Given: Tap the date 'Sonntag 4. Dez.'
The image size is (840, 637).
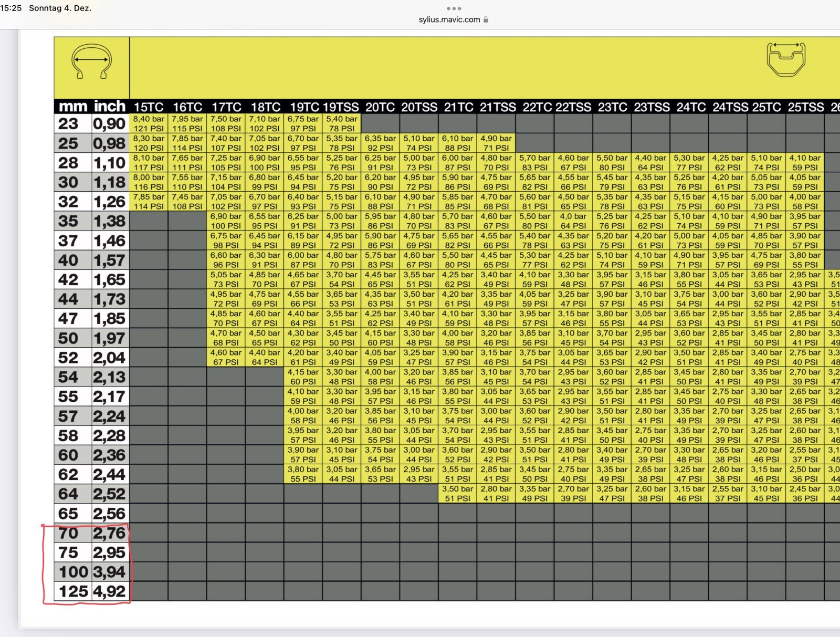Looking at the screenshot, I should coord(60,8).
